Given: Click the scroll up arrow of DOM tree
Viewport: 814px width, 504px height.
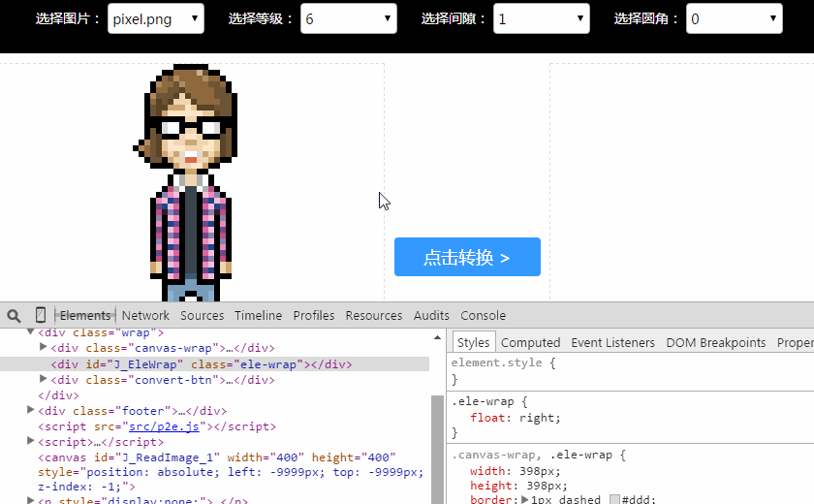Looking at the screenshot, I should [438, 337].
